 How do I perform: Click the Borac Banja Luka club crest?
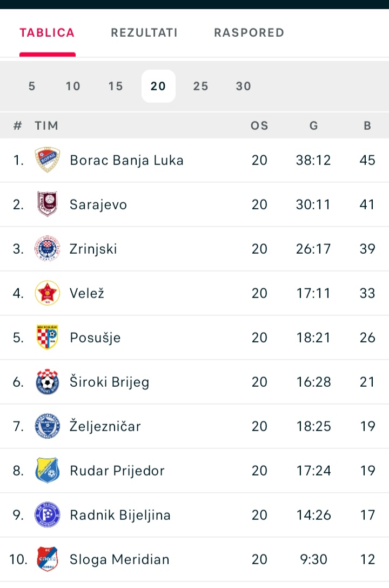coord(47,160)
